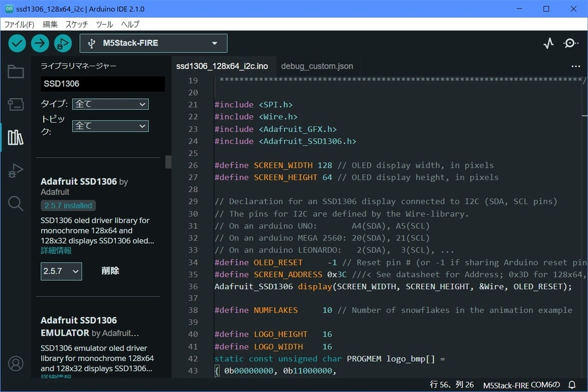This screenshot has width=588, height=392.
Task: Open the Boards Manager sidebar icon
Action: pos(16,104)
